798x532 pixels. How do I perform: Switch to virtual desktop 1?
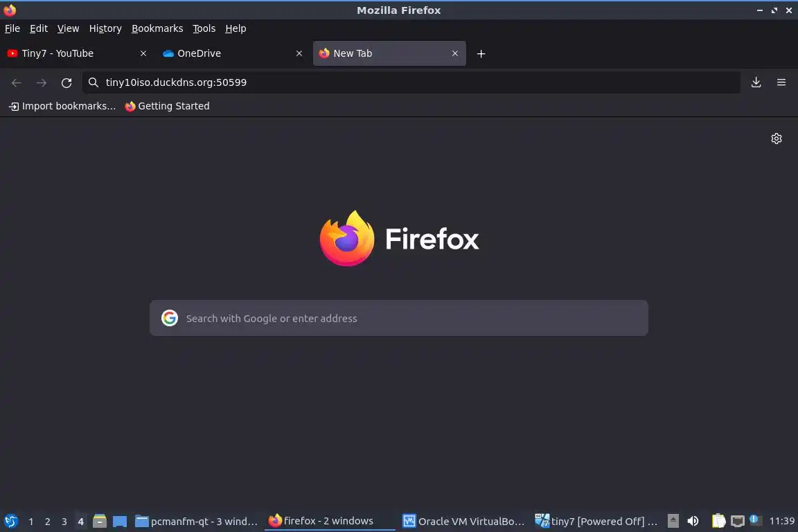tap(31, 522)
